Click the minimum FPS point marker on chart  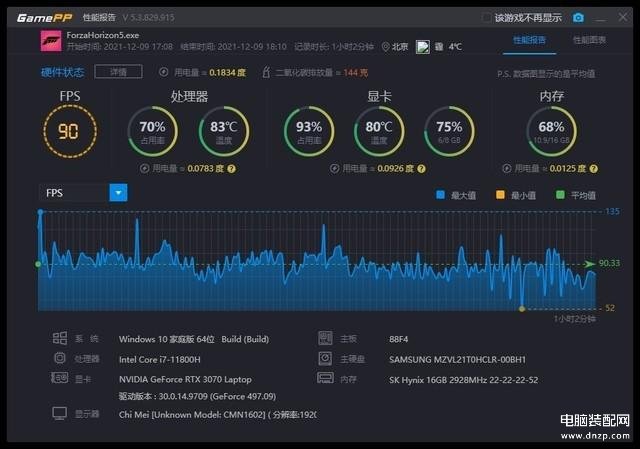click(x=522, y=309)
